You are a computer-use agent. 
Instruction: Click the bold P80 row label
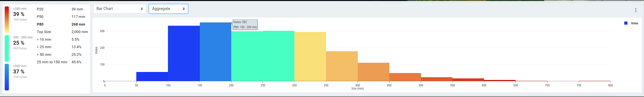coord(40,24)
